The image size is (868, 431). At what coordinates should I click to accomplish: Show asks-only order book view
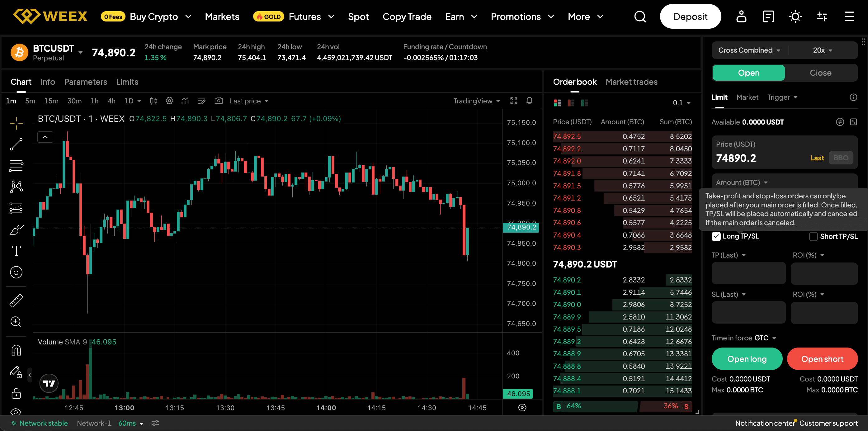pyautogui.click(x=571, y=103)
